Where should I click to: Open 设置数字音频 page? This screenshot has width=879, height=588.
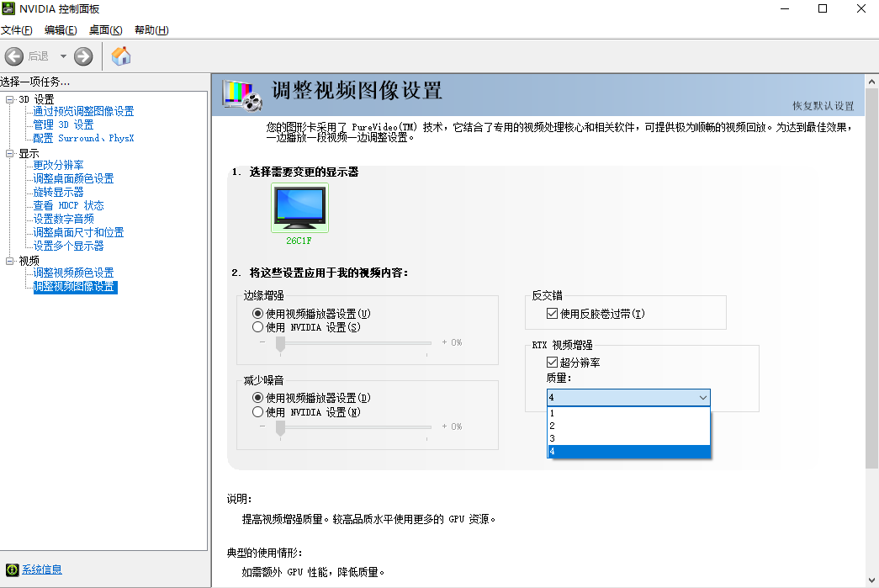[63, 220]
